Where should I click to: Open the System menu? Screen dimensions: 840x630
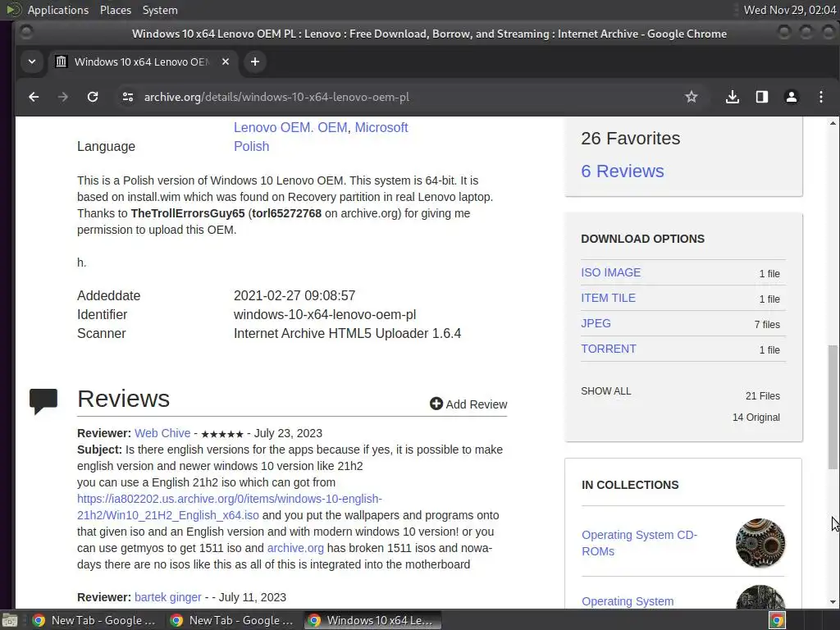pos(160,10)
